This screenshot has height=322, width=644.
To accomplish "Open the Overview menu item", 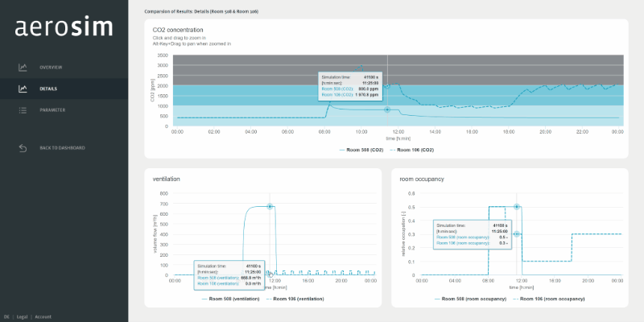I will (51, 67).
